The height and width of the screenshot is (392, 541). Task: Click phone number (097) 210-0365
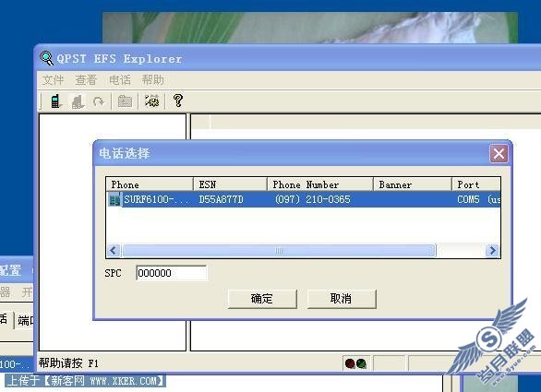point(313,199)
